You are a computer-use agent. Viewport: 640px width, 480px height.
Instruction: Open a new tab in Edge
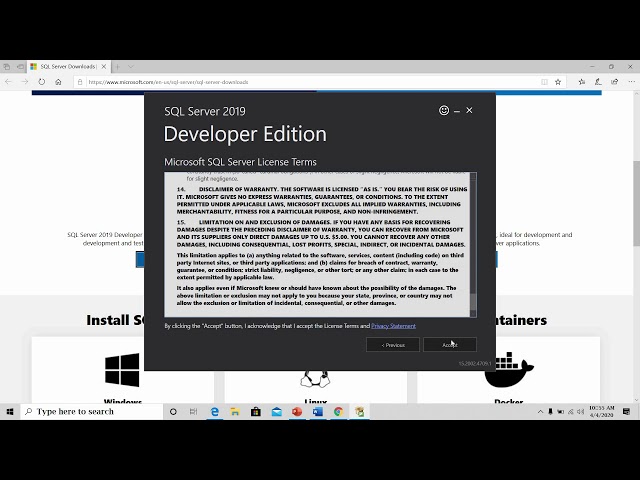tap(118, 67)
